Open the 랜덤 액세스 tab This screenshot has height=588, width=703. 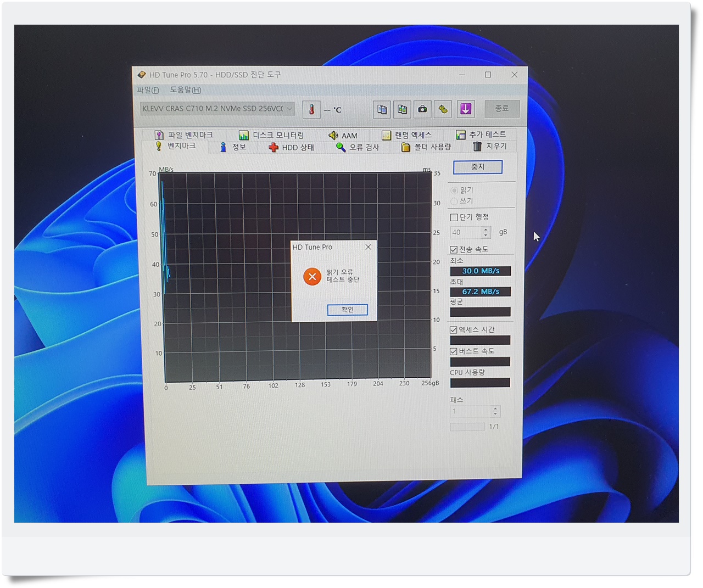click(x=407, y=135)
